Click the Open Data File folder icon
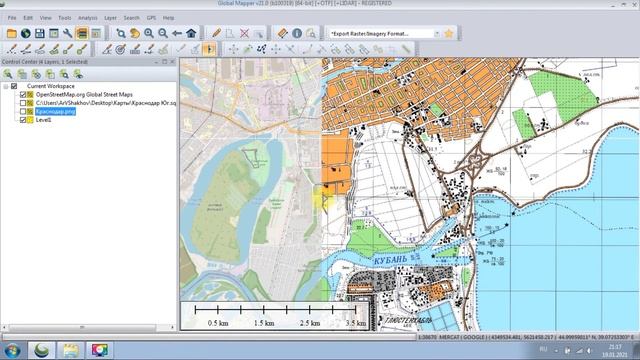The image size is (640, 360). pyautogui.click(x=11, y=33)
